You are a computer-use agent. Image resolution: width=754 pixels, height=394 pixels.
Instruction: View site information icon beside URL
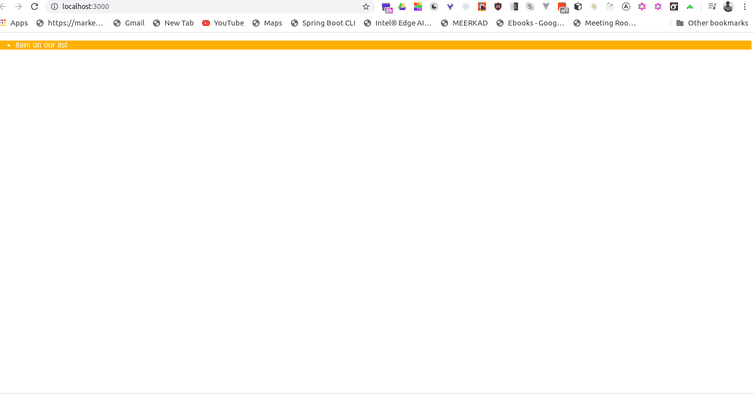coord(54,7)
